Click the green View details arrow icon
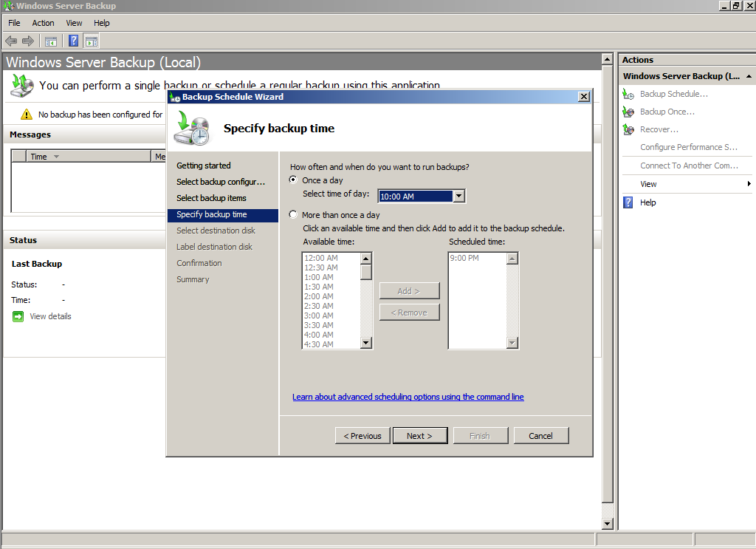756x549 pixels. [x=18, y=316]
